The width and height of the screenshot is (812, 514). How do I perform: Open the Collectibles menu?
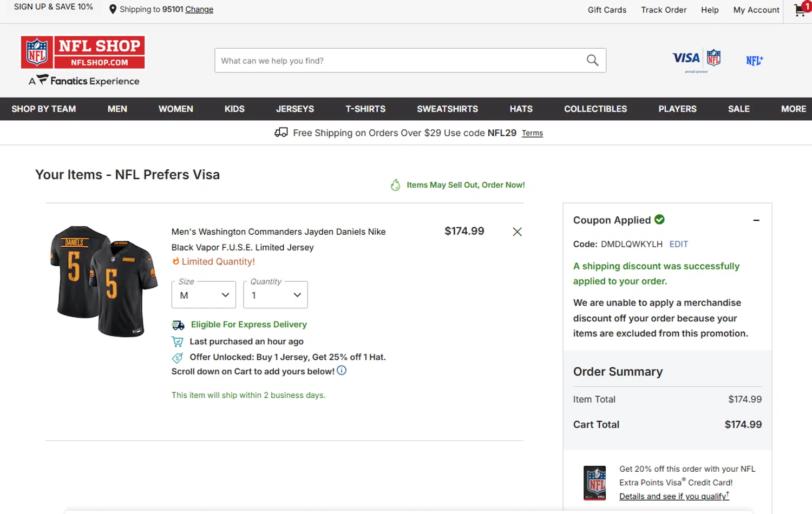coord(595,109)
